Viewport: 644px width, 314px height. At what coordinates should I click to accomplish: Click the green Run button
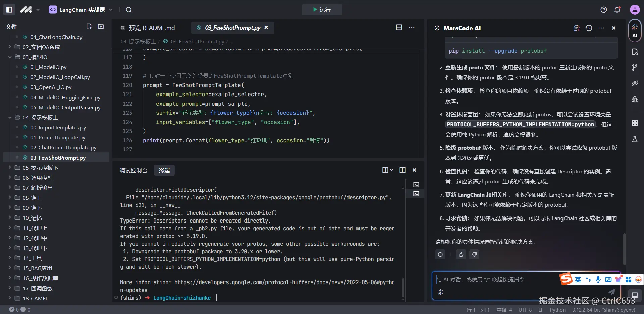click(x=322, y=10)
